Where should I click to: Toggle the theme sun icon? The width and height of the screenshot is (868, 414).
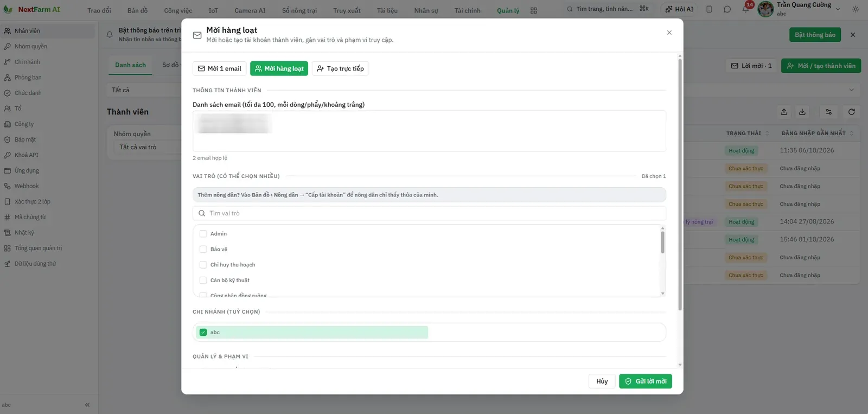(856, 9)
